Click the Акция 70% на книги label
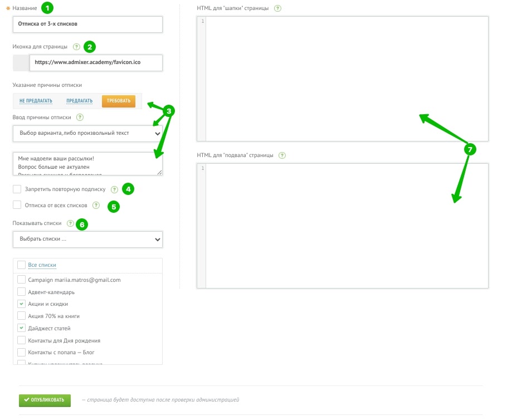The width and height of the screenshot is (507, 420). click(53, 316)
